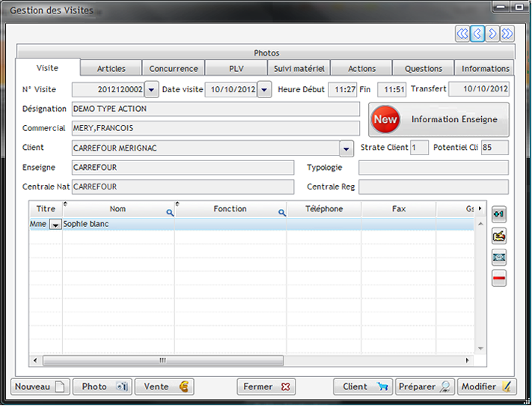This screenshot has width=532, height=406.
Task: Click the Information Enseigne button
Action: (438, 120)
